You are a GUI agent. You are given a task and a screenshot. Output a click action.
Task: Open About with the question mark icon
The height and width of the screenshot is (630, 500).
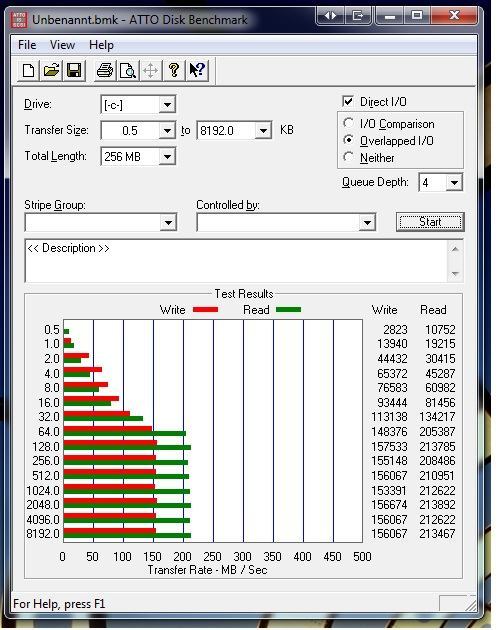174,71
